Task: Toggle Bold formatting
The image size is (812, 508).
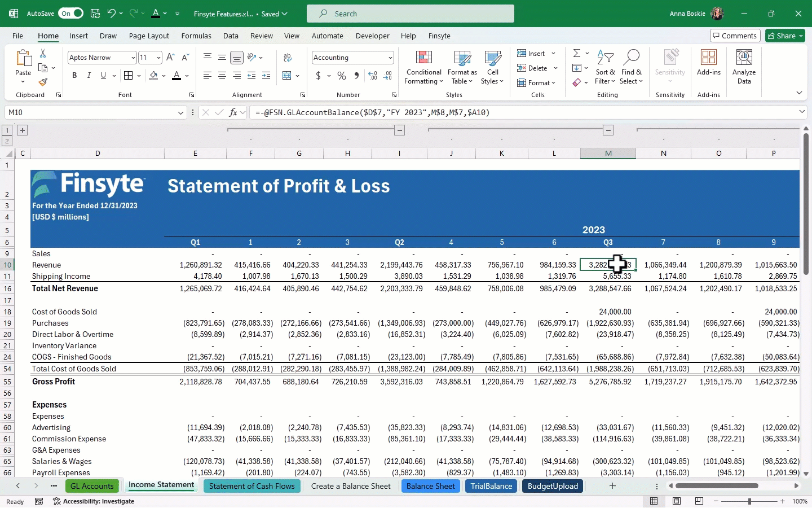Action: 74,76
